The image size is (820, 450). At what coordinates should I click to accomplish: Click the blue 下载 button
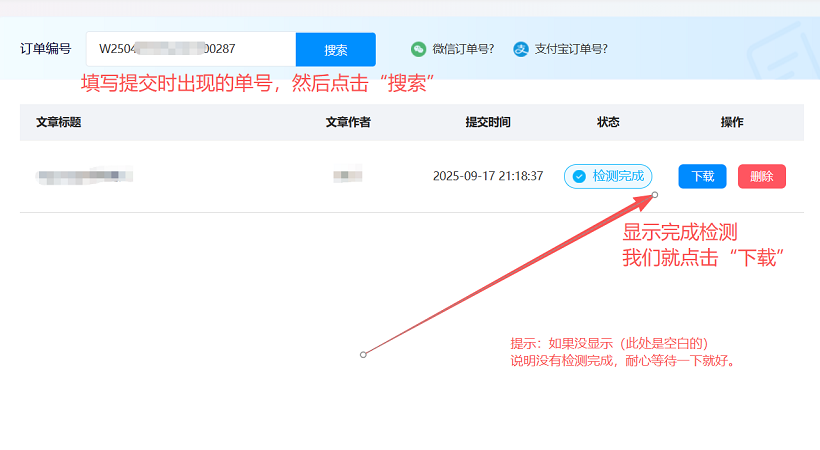[702, 176]
